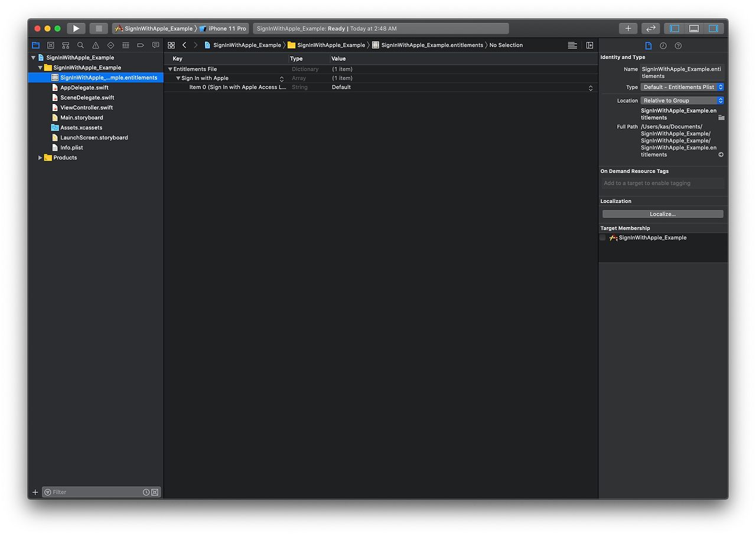Click the No Selection breadcrumb
This screenshot has width=756, height=536.
click(x=506, y=46)
